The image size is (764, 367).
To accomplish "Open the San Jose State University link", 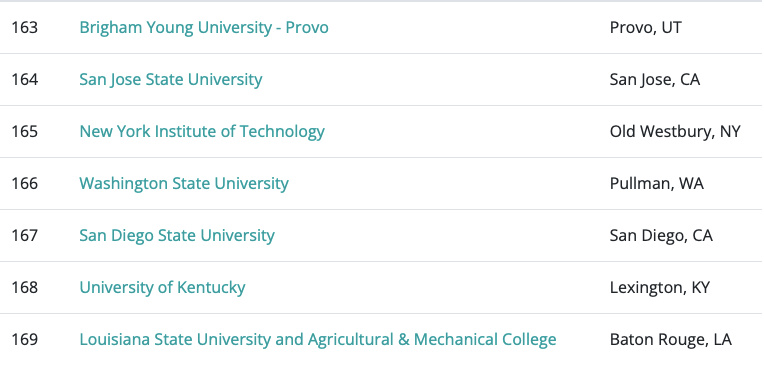I will [171, 79].
